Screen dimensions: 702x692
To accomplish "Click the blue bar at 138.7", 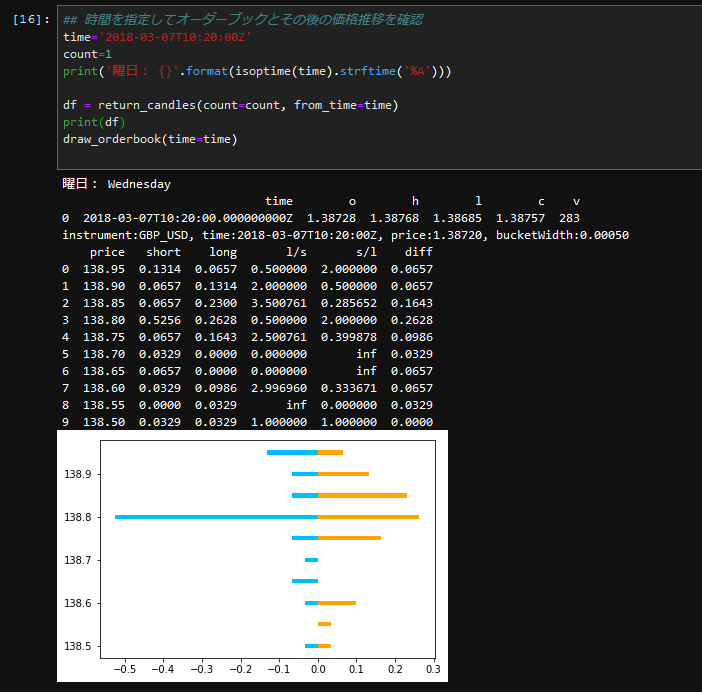I will (x=312, y=560).
